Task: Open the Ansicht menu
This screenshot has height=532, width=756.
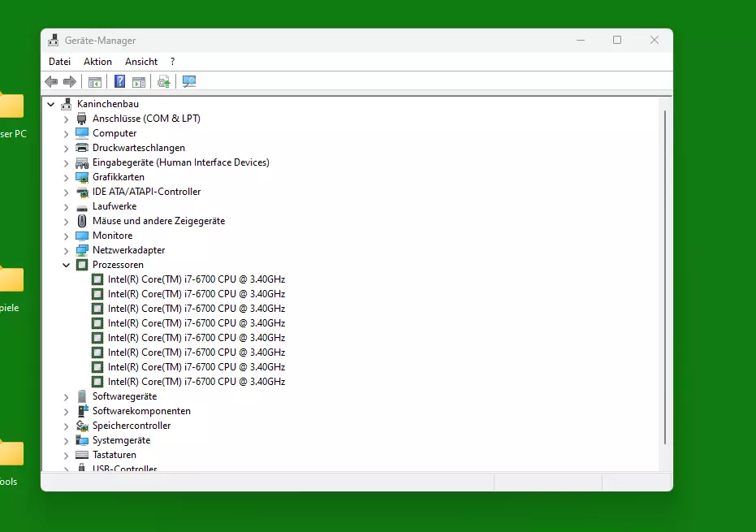Action: (x=141, y=62)
